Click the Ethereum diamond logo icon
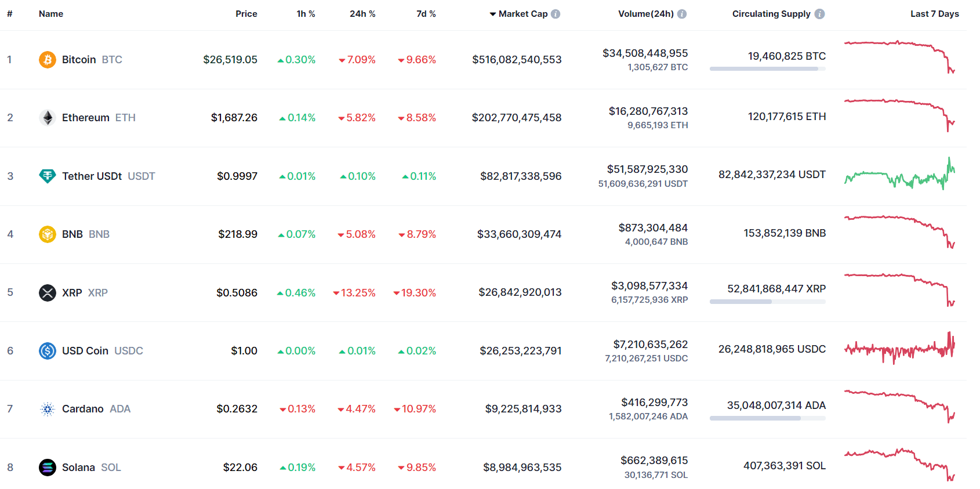Viewport: 980px width, 489px height. [48, 118]
